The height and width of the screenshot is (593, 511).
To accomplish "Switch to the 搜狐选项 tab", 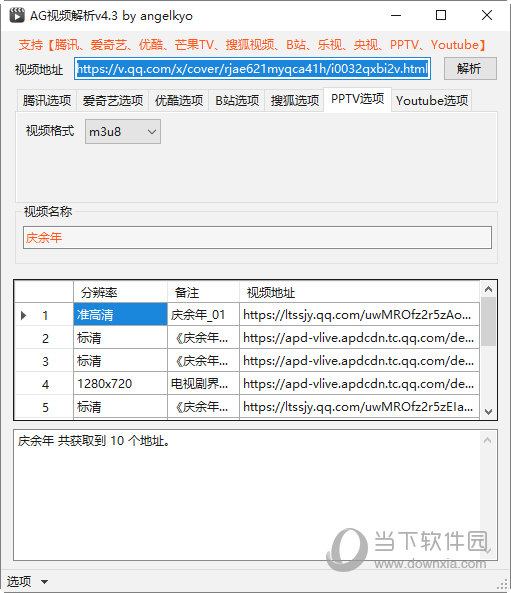I will click(295, 101).
